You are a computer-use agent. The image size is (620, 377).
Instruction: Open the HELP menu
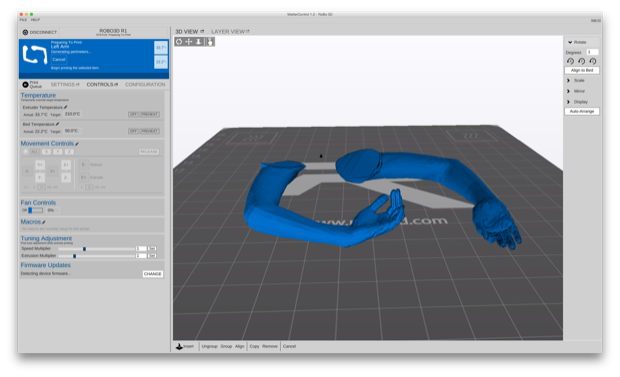pos(35,19)
